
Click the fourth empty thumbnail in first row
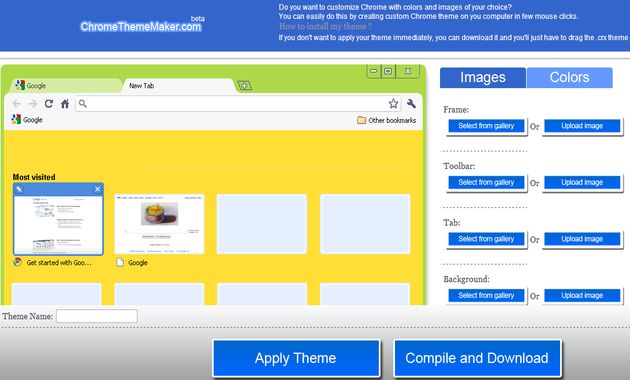(365, 224)
